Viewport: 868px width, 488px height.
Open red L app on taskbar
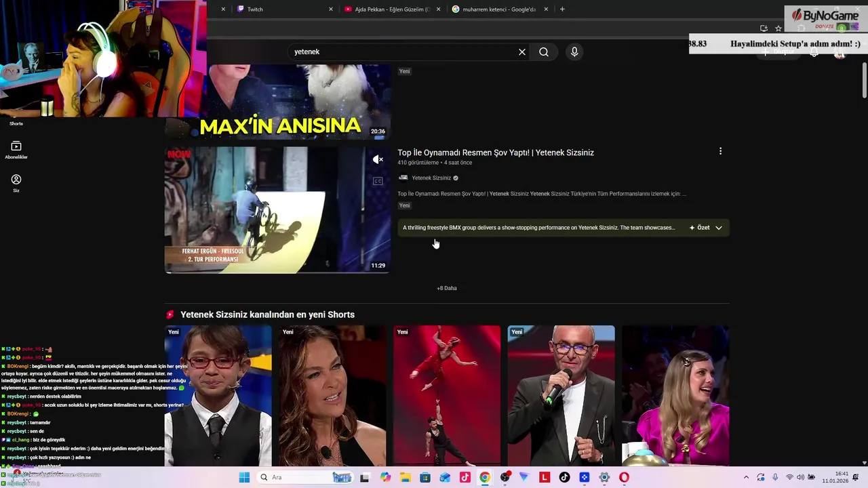pos(545,477)
